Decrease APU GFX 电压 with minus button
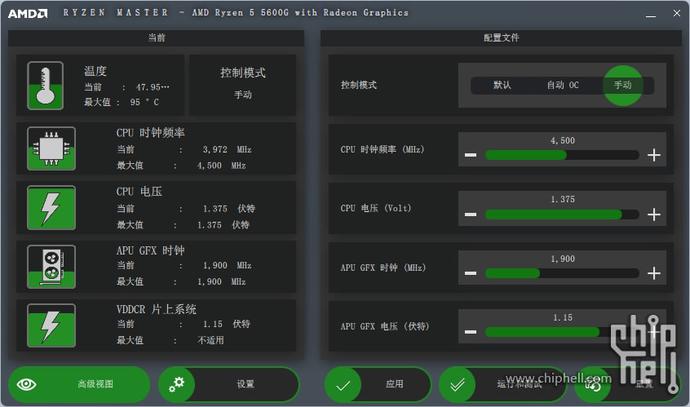Image resolution: width=690 pixels, height=407 pixels. (470, 332)
